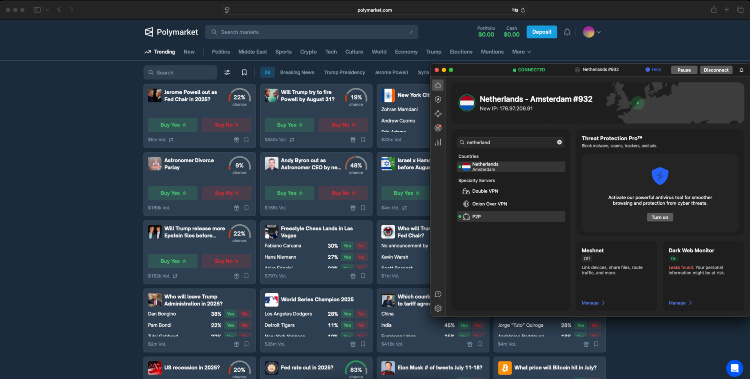Viewport: 750px width, 379px height.
Task: Open Meshnet Manage link
Action: [x=593, y=303]
